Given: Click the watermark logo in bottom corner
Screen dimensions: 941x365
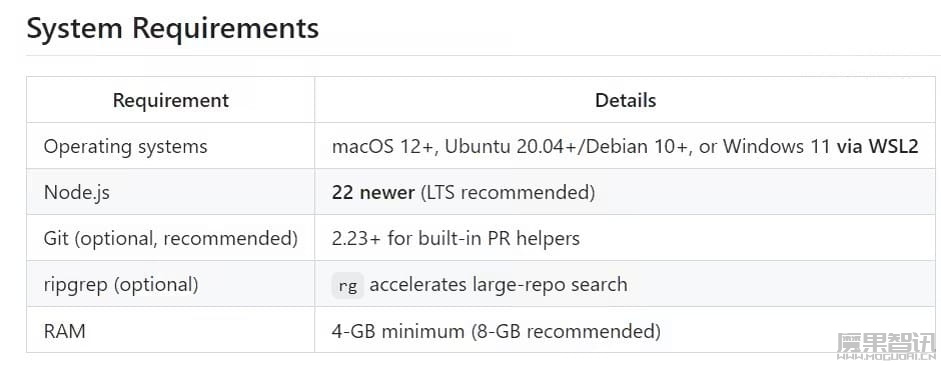Looking at the screenshot, I should (886, 346).
